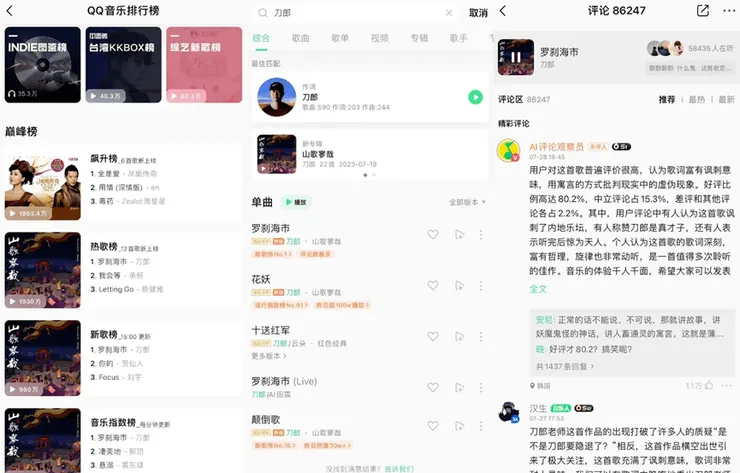The width and height of the screenshot is (740, 473).
Task: Sort comments by 最新
Action: (726, 100)
